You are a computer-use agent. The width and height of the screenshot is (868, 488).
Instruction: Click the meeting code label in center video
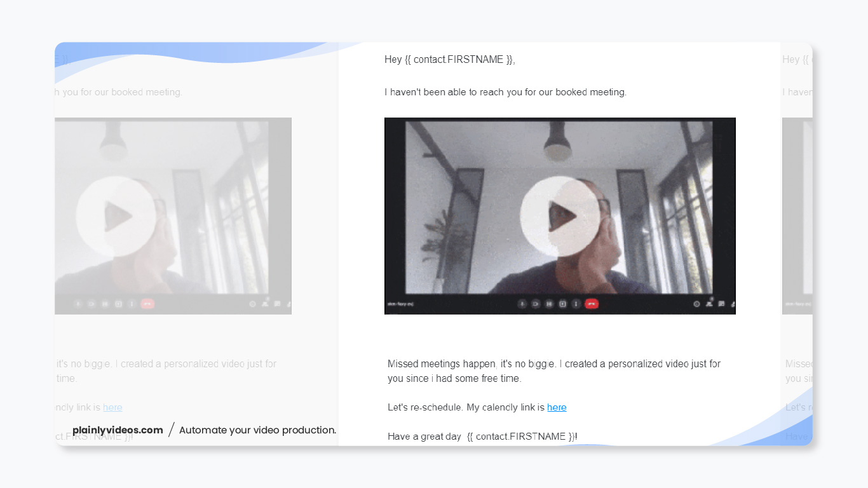[400, 304]
